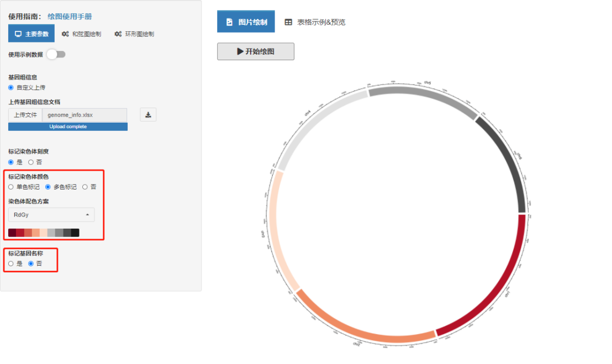612x364 pixels.
Task: Click the gears icon beside 环形图绘制
Action: pyautogui.click(x=118, y=34)
